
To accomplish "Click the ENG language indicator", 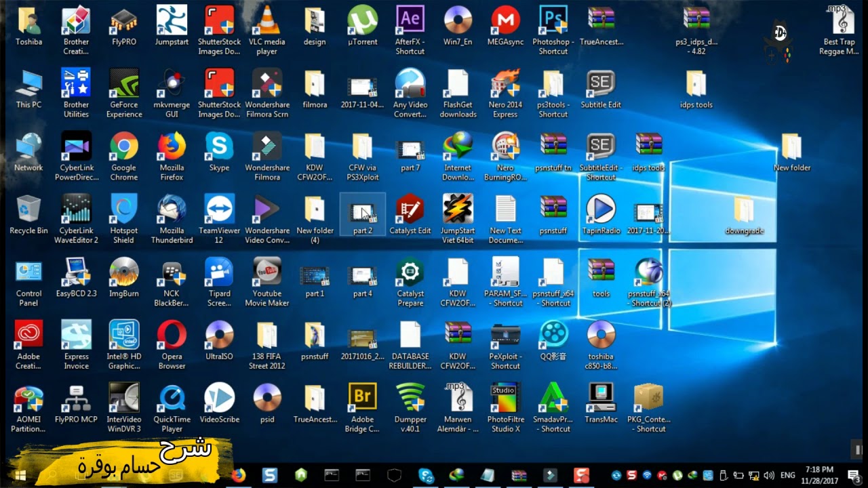I will [x=788, y=475].
